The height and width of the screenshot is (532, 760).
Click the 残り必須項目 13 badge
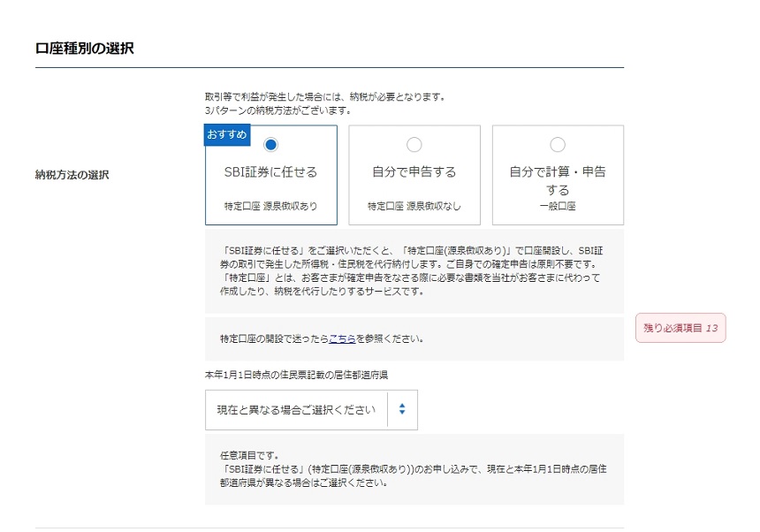(680, 328)
